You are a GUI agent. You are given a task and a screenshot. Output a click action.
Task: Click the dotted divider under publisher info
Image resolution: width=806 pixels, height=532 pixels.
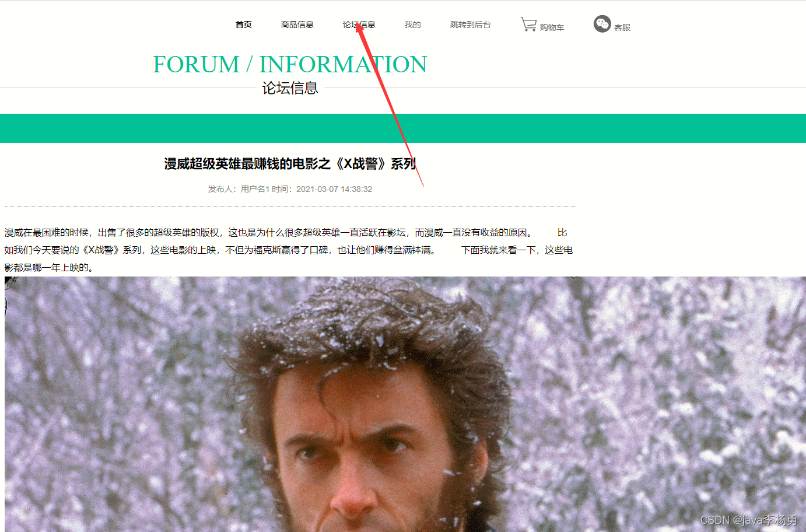pyautogui.click(x=290, y=206)
